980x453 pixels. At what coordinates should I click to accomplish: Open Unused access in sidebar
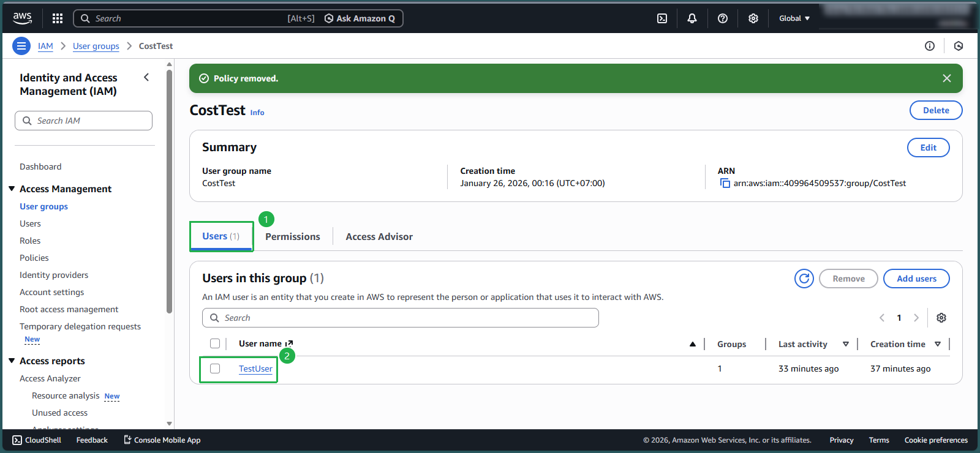[59, 413]
